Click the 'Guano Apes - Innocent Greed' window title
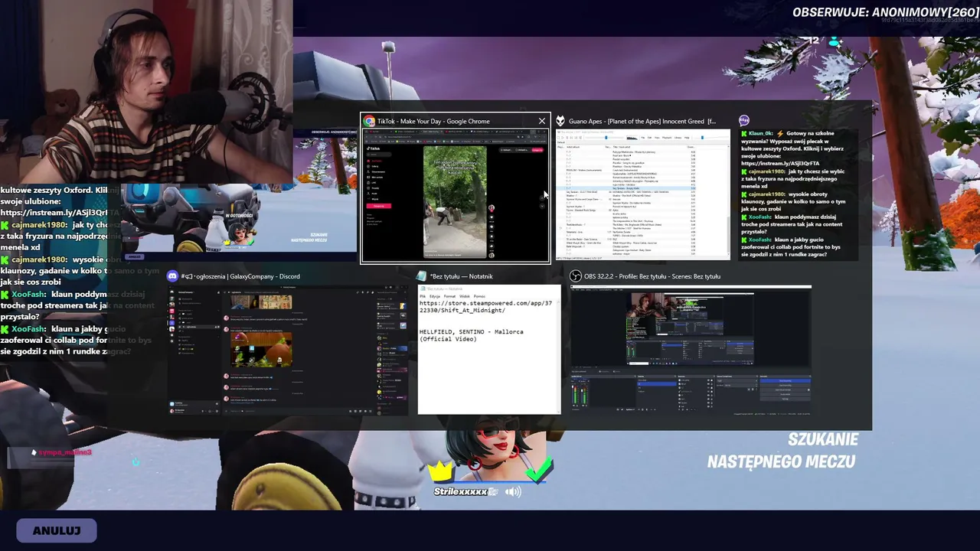This screenshot has width=980, height=551. (642, 121)
